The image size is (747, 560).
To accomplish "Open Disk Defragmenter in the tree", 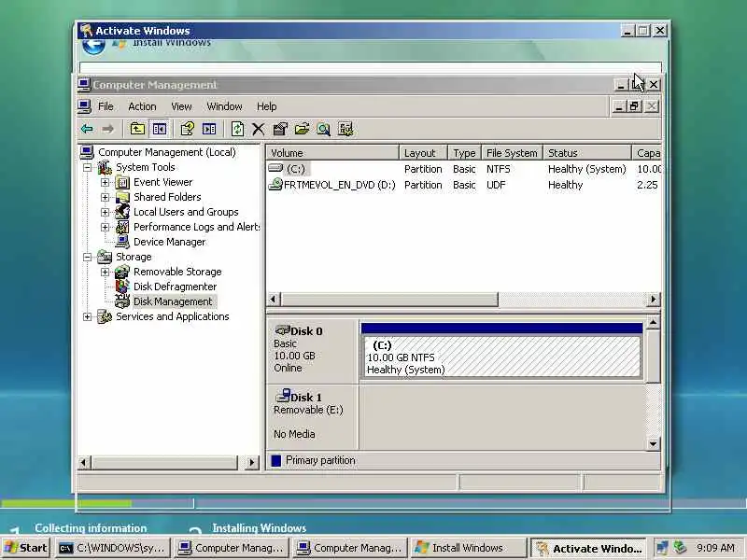I will point(175,287).
